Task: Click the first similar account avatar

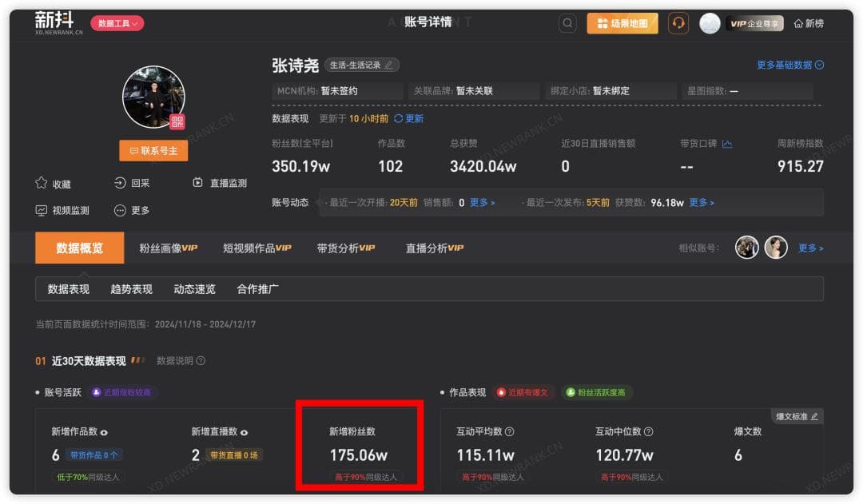Action: [x=746, y=248]
